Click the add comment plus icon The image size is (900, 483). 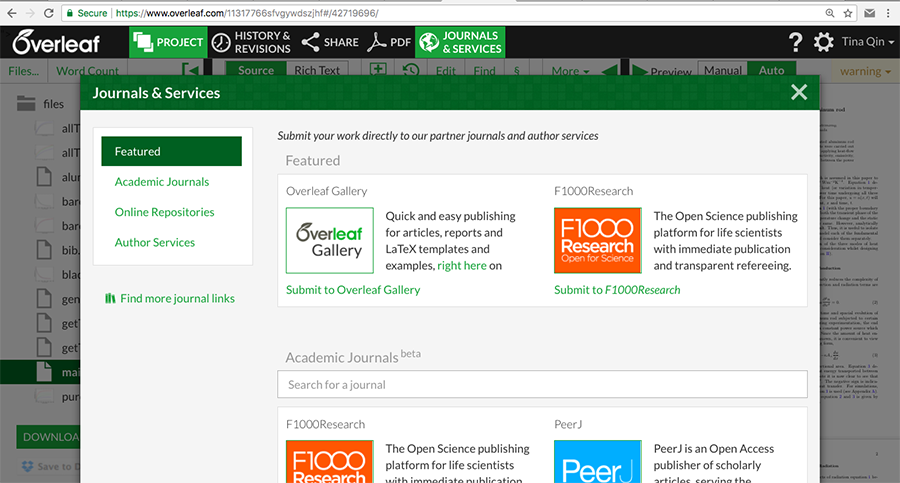pos(378,69)
